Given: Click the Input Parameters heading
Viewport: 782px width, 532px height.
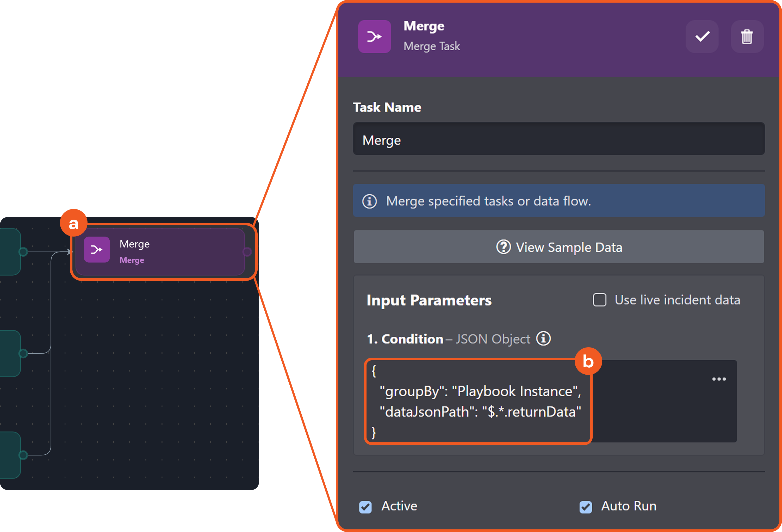Looking at the screenshot, I should click(x=429, y=300).
